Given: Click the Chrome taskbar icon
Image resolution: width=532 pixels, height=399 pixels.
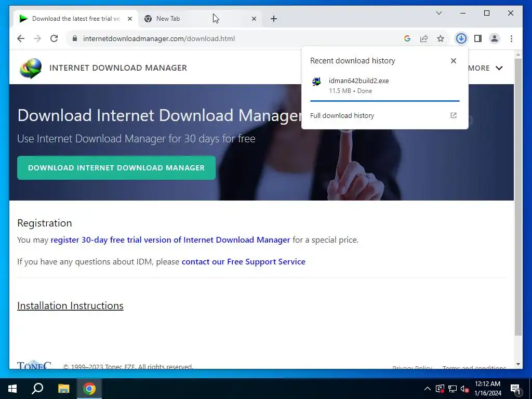Looking at the screenshot, I should pos(89,389).
